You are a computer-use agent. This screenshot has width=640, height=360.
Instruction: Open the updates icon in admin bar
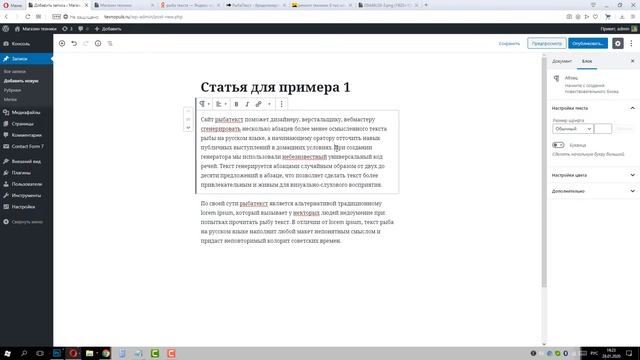coord(67,29)
